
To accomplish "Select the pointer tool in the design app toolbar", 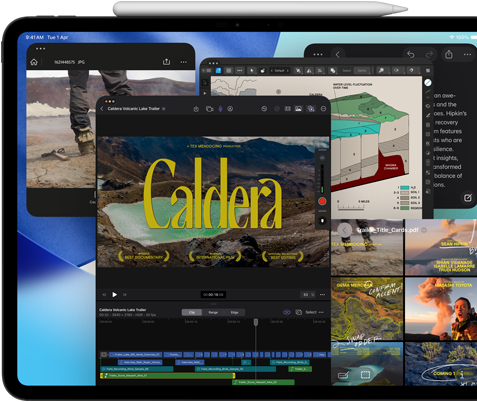I will coord(252,70).
